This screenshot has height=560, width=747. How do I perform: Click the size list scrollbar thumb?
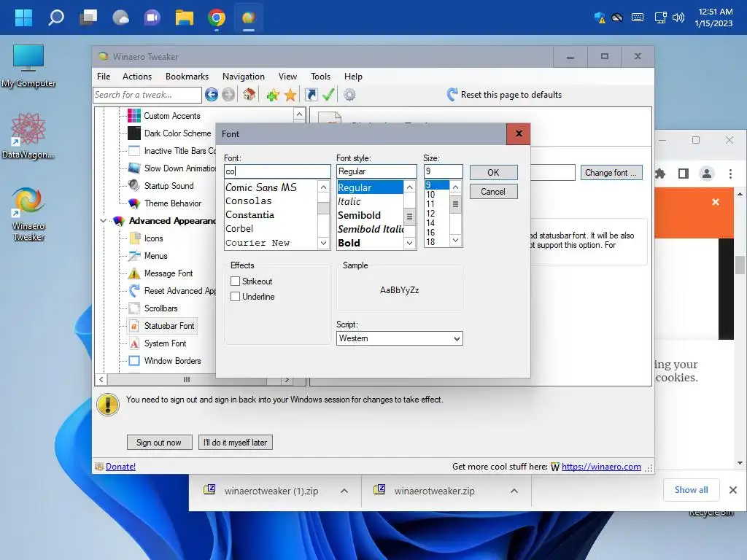click(x=455, y=204)
